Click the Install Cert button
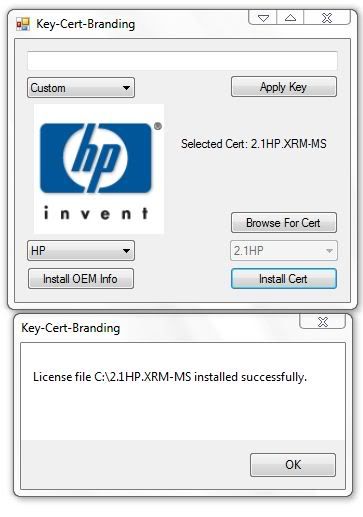Image resolution: width=363 pixels, height=517 pixels. [284, 278]
